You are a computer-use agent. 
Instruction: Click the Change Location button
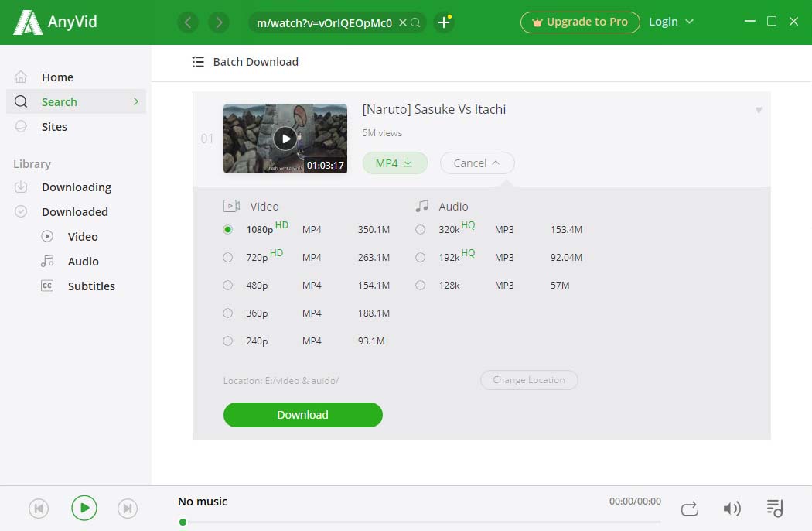(529, 380)
